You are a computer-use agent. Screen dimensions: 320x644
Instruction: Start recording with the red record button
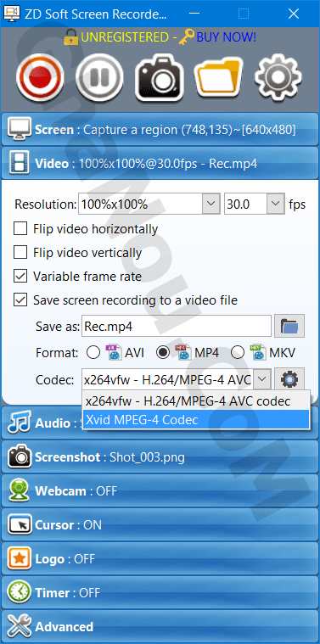click(x=40, y=77)
